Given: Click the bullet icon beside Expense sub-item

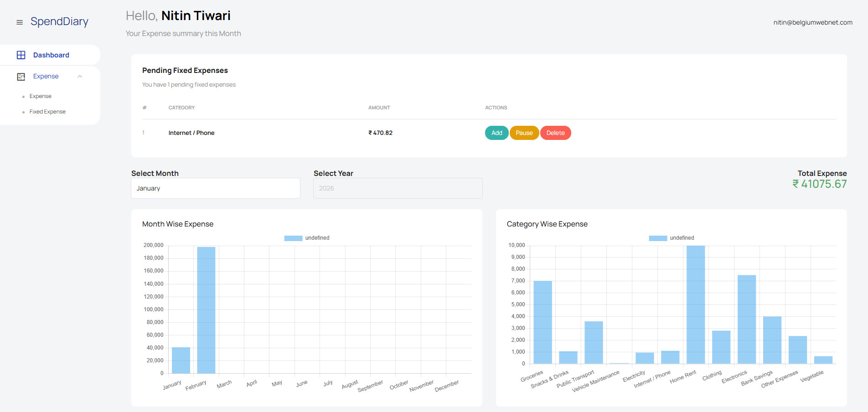Looking at the screenshot, I should coord(25,96).
